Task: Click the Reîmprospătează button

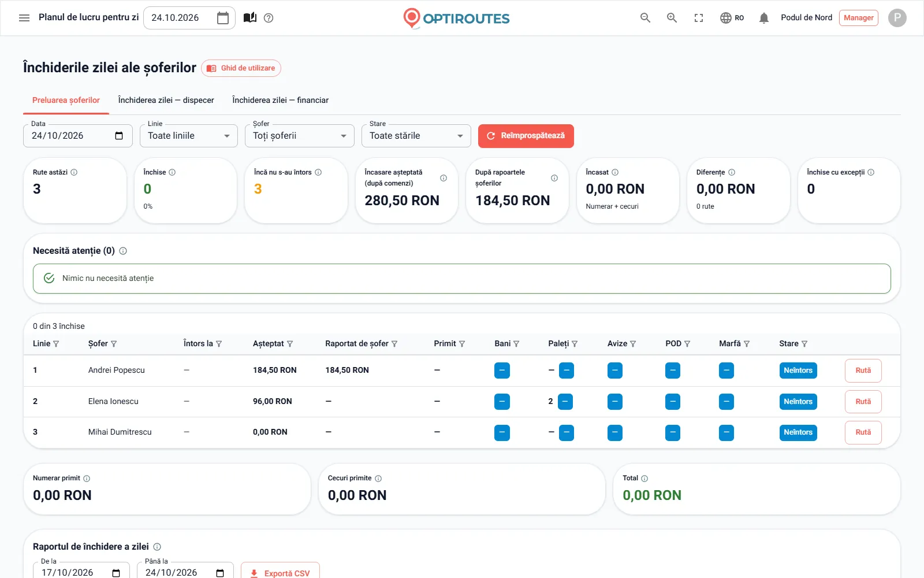Action: (526, 136)
